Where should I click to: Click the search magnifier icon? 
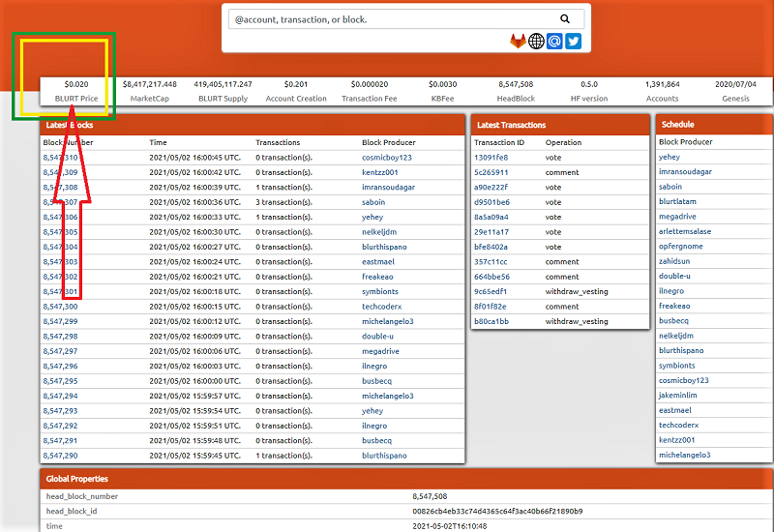click(x=565, y=18)
